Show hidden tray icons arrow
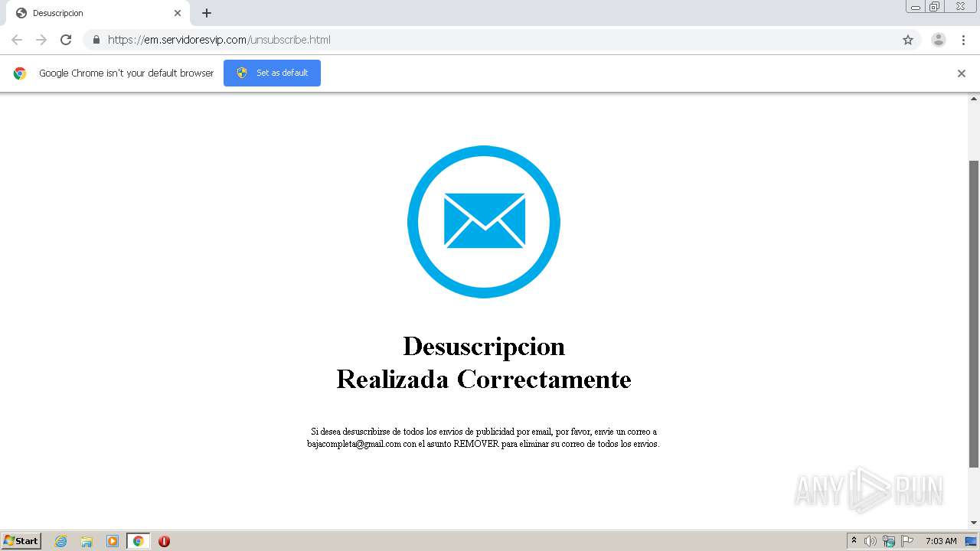 click(854, 541)
